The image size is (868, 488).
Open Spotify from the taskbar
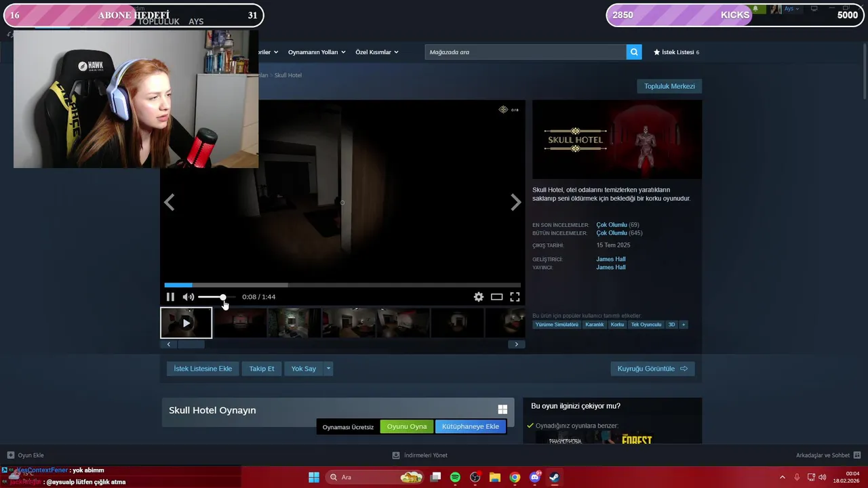tap(455, 477)
